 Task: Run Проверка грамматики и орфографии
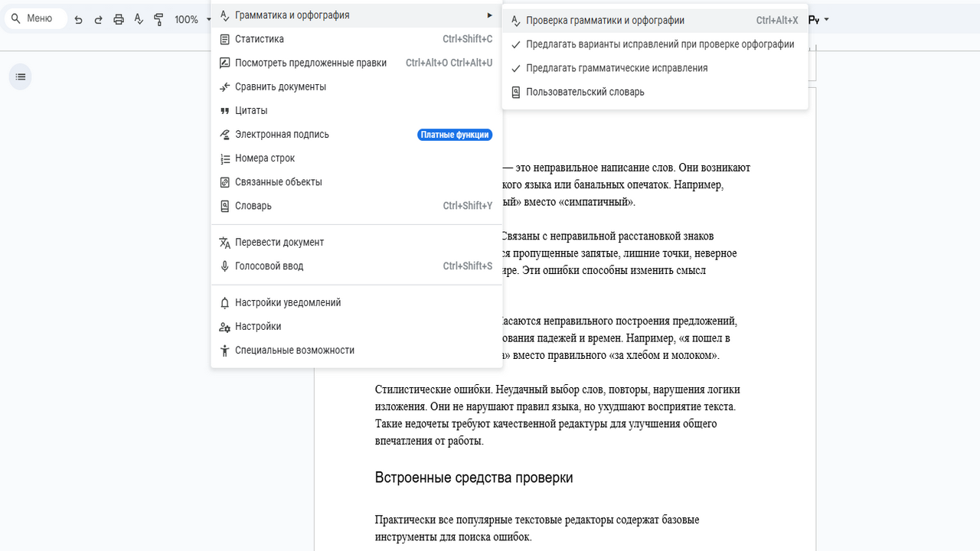tap(605, 21)
